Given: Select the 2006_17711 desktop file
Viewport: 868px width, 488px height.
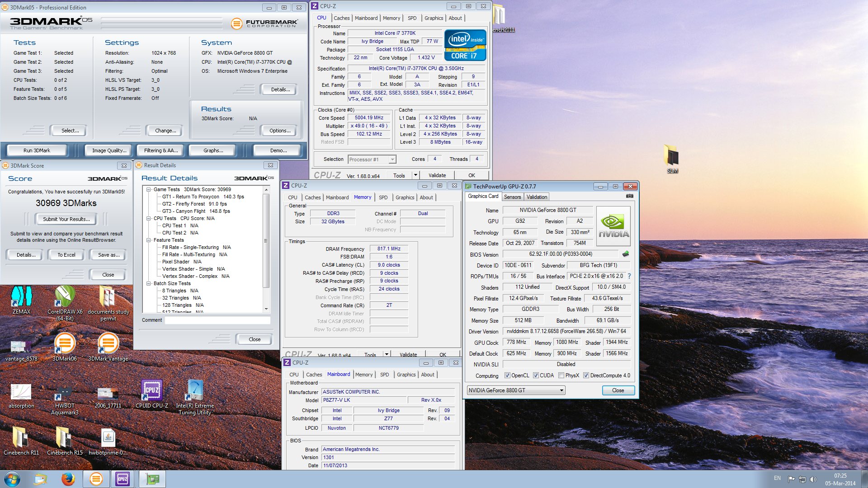Looking at the screenshot, I should (x=108, y=396).
